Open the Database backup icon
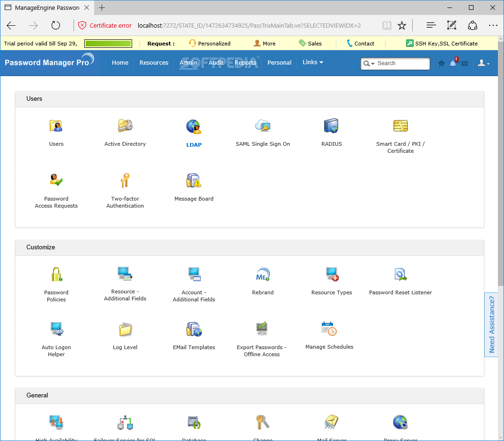The image size is (504, 441). (x=194, y=422)
